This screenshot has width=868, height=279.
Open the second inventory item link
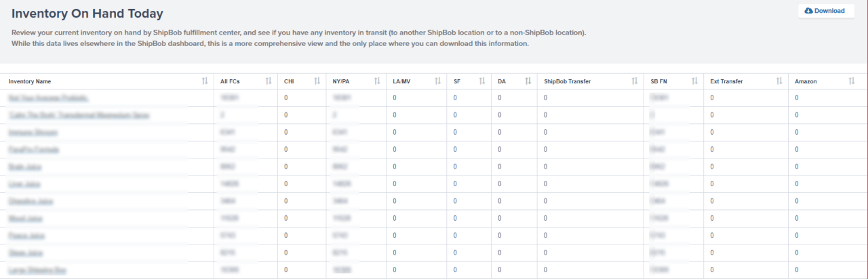pyautogui.click(x=79, y=116)
